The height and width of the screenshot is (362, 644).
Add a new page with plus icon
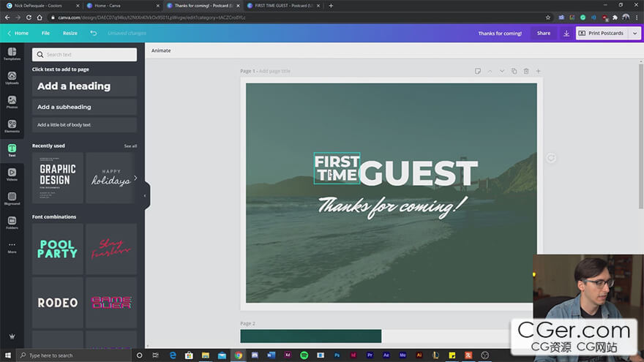pos(538,71)
